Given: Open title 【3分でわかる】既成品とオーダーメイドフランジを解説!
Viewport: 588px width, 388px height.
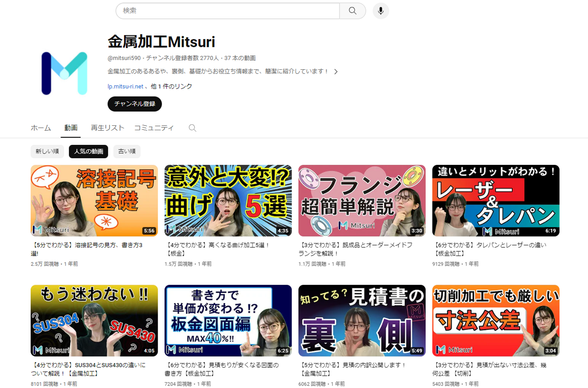Looking at the screenshot, I should (x=355, y=249).
